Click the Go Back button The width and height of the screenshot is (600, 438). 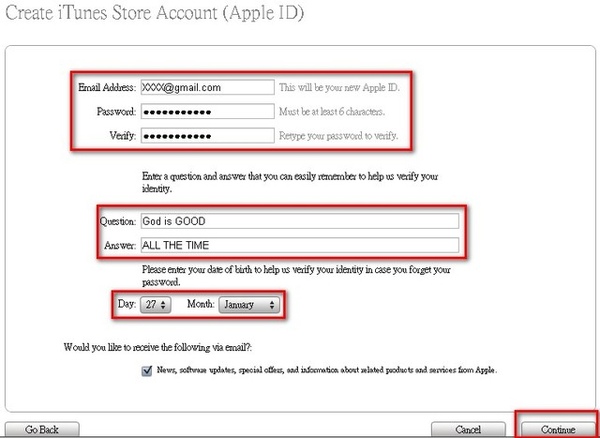click(x=42, y=430)
